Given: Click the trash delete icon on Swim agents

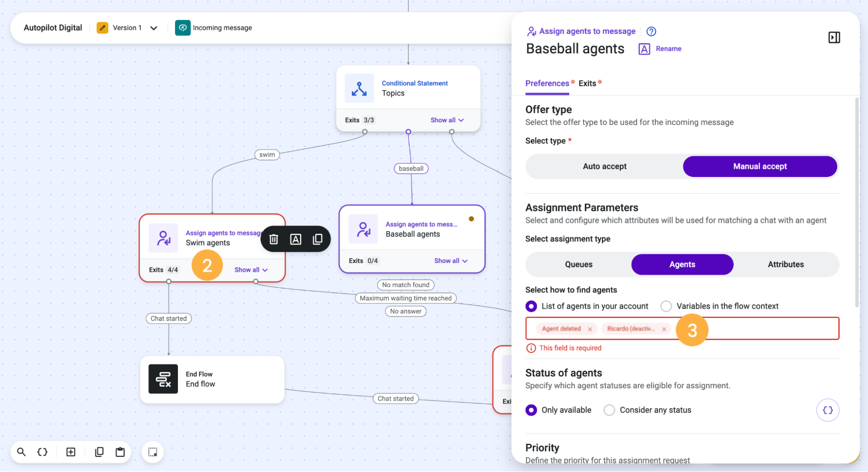Looking at the screenshot, I should [x=274, y=239].
